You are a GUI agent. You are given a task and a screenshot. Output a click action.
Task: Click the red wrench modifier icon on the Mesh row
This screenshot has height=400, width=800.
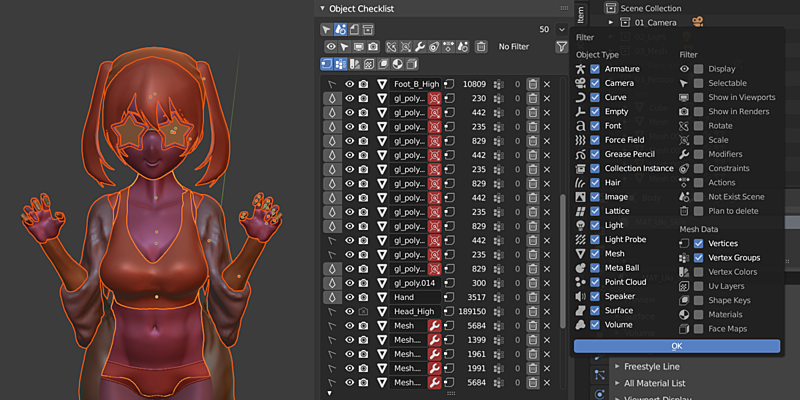[435, 326]
